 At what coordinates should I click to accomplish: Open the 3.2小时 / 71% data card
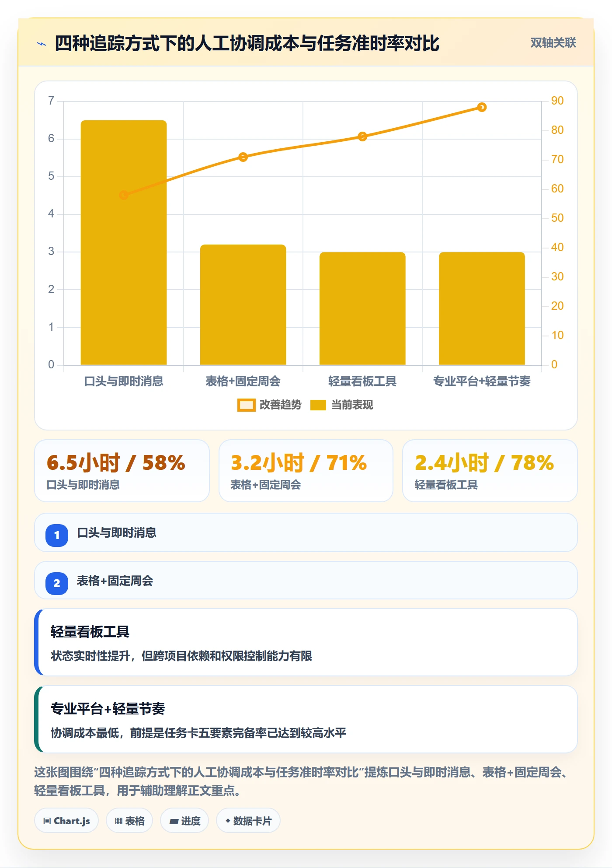[306, 471]
